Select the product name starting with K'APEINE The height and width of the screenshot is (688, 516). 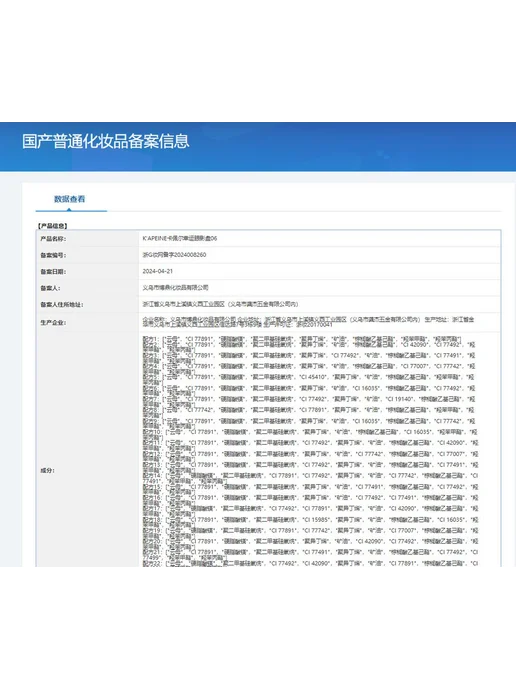click(x=179, y=238)
